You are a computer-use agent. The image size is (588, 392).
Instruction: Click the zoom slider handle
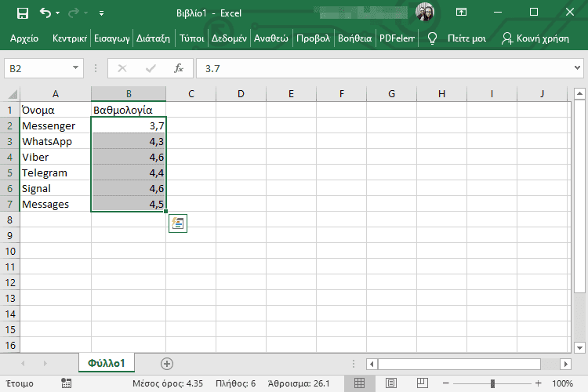click(x=492, y=383)
